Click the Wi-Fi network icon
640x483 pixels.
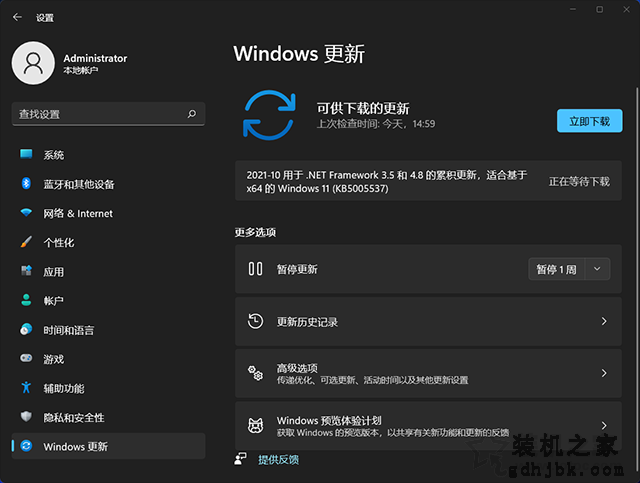tap(26, 213)
